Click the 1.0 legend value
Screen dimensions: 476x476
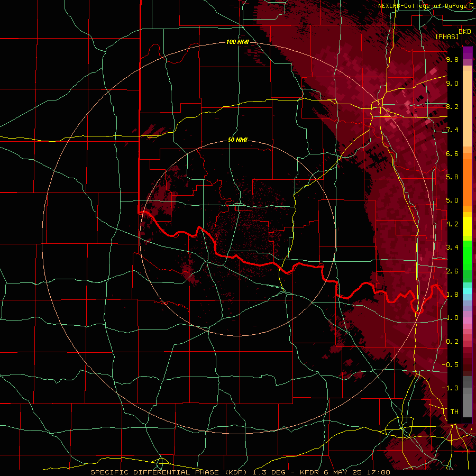452,318
